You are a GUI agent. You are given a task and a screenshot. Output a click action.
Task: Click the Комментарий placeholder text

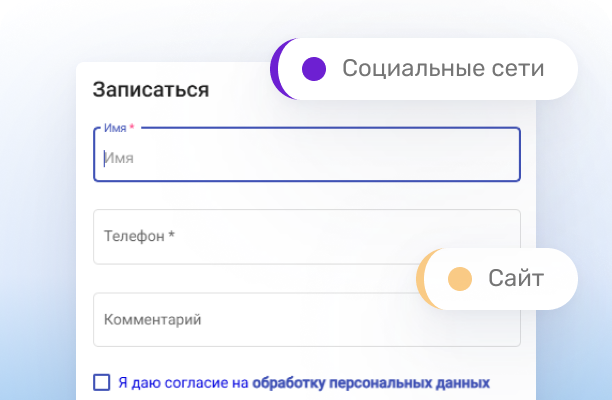pyautogui.click(x=153, y=320)
